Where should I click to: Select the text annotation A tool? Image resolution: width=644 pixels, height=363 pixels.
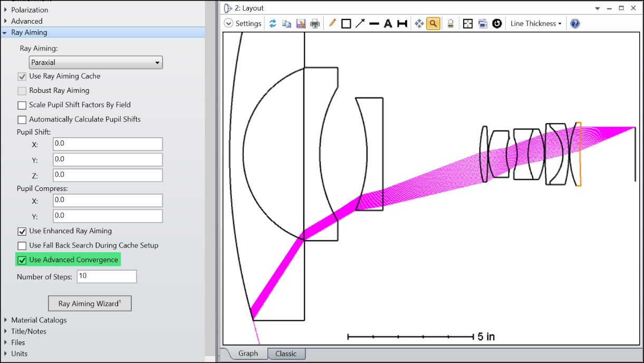pyautogui.click(x=388, y=23)
